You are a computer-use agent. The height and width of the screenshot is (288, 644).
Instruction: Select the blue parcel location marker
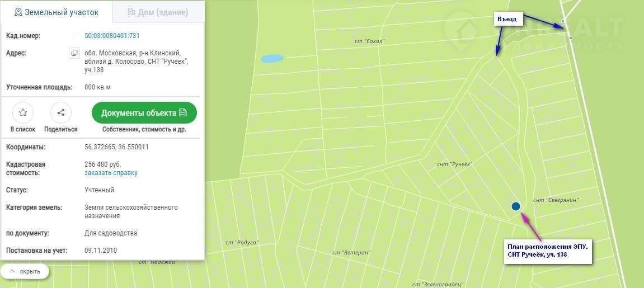coord(516,206)
